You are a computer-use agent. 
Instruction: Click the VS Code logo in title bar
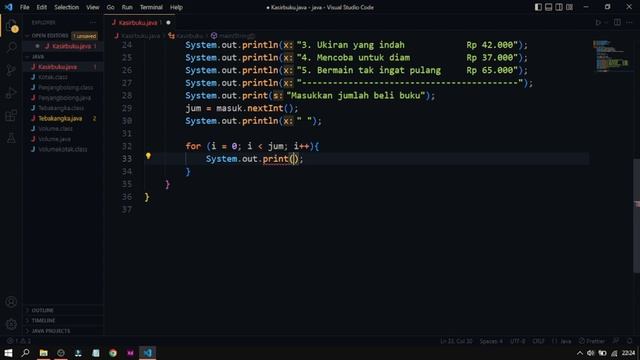pyautogui.click(x=9, y=7)
